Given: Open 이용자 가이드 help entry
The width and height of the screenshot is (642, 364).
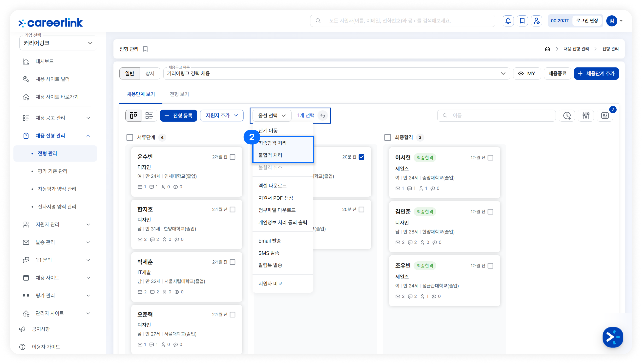Looking at the screenshot, I should (46, 347).
